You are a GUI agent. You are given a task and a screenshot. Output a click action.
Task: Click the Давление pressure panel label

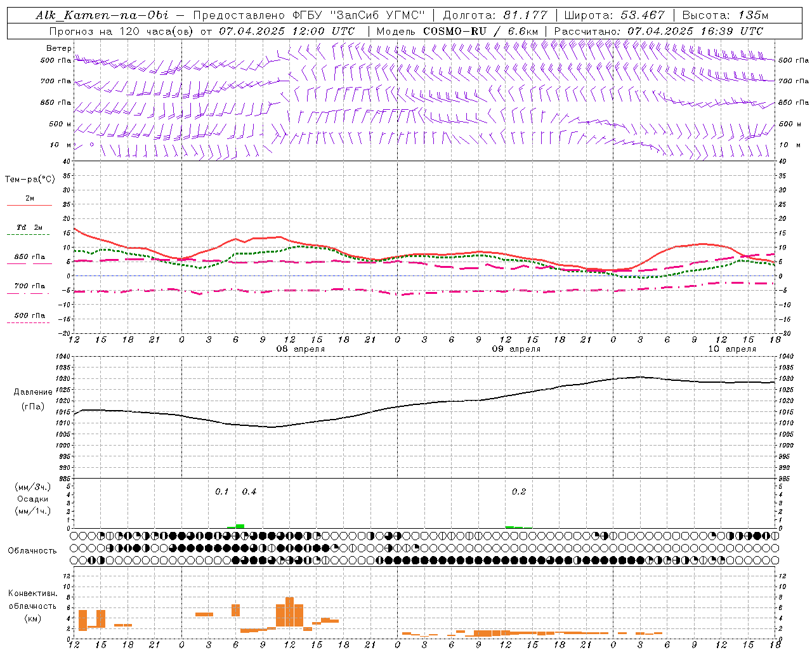(x=33, y=392)
